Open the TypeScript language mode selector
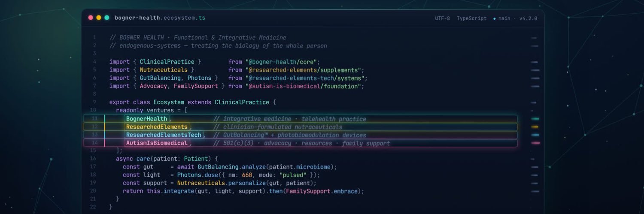The image size is (644, 214). point(471,18)
